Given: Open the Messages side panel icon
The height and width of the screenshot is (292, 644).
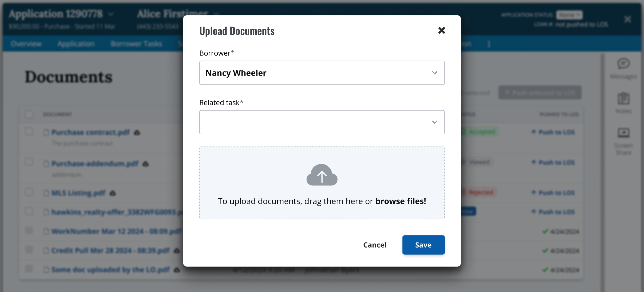Looking at the screenshot, I should [x=623, y=64].
